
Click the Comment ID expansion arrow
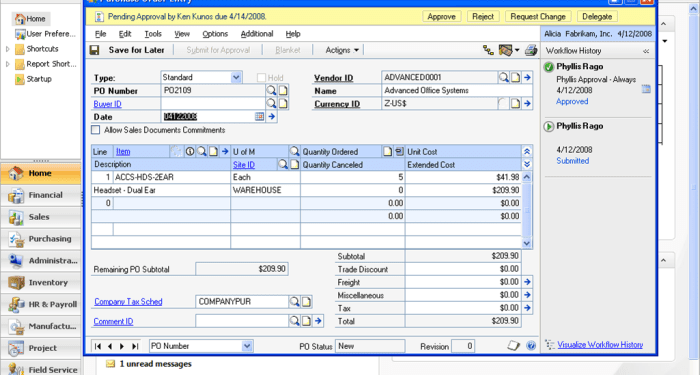click(318, 321)
